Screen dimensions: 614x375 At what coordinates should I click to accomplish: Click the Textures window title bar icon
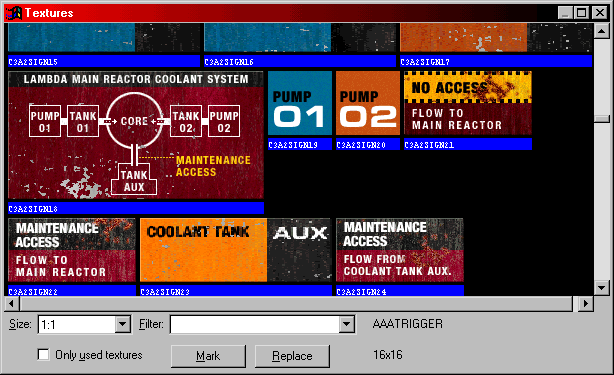[13, 13]
